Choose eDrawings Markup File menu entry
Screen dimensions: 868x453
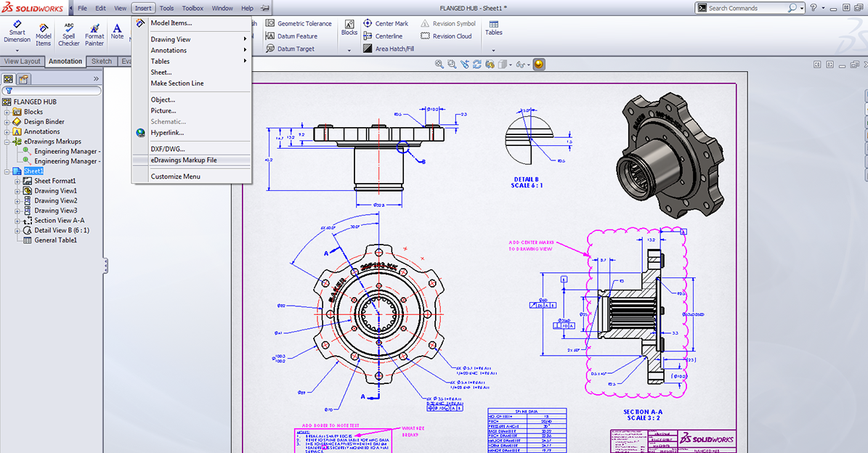184,160
